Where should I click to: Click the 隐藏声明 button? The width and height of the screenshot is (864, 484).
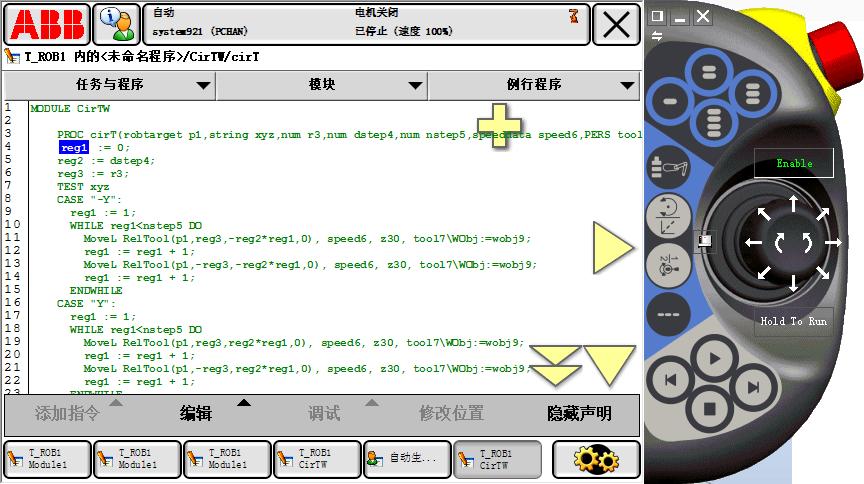click(x=579, y=413)
